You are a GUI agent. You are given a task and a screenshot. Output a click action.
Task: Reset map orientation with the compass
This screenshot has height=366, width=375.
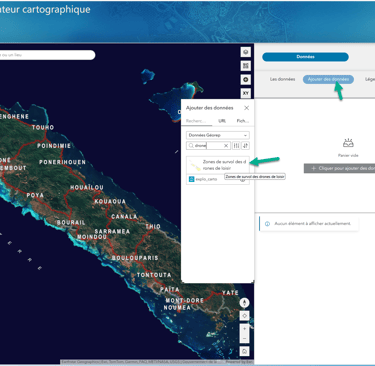[244, 303]
